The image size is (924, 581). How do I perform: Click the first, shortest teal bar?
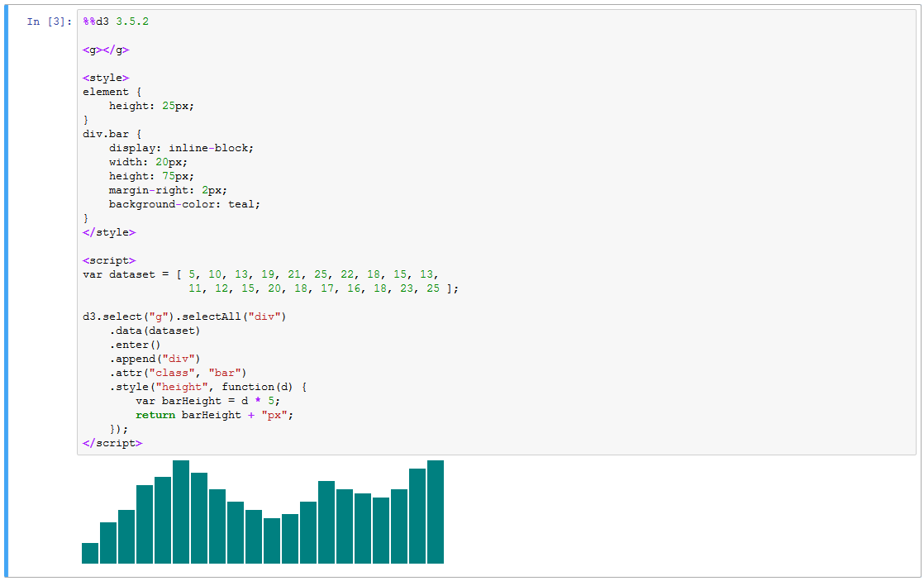90,553
